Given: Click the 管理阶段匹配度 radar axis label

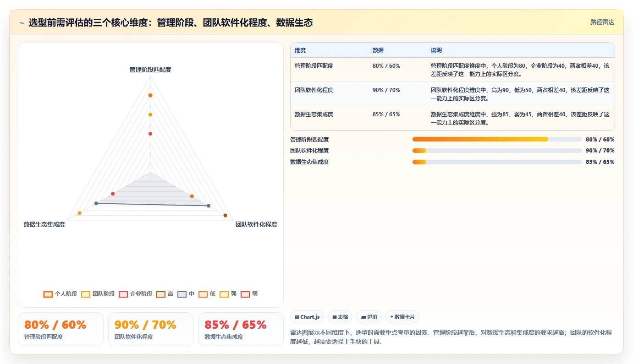Looking at the screenshot, I should (x=150, y=70).
